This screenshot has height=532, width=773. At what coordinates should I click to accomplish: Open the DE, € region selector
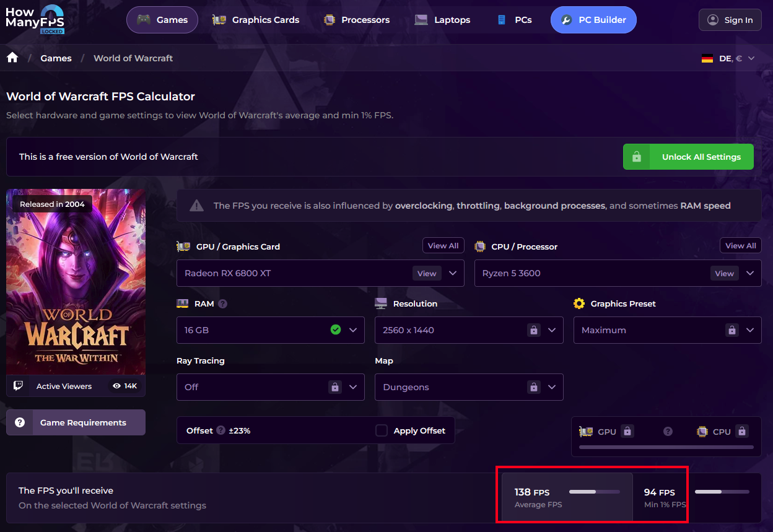pyautogui.click(x=728, y=58)
